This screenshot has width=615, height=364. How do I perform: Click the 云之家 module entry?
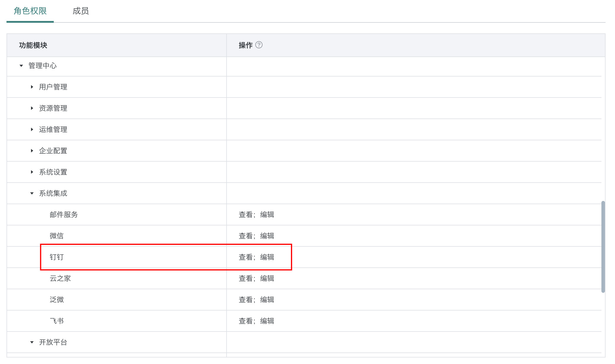click(x=60, y=278)
